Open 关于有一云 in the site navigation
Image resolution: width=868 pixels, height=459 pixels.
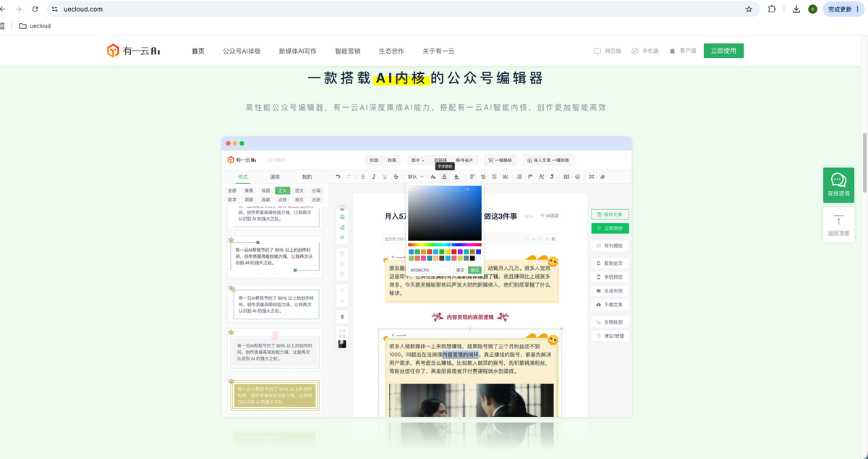pos(438,51)
